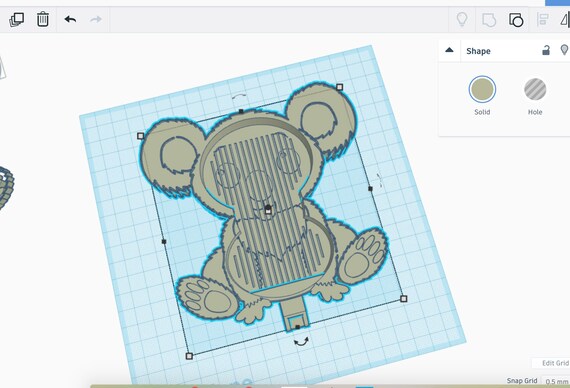The image size is (570, 388).
Task: Click the bottom-left corner selection handle
Action: coord(189,356)
